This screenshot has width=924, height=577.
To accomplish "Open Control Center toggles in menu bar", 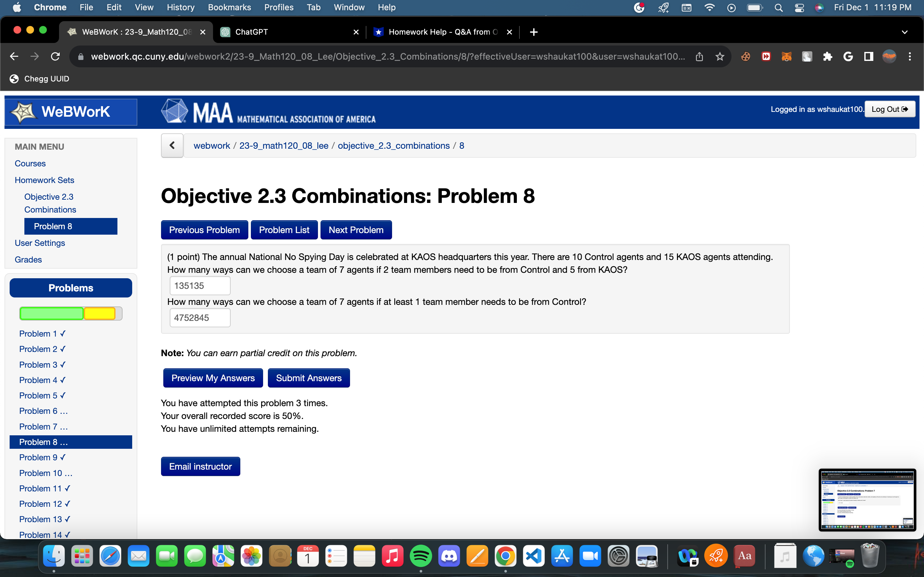I will pyautogui.click(x=799, y=7).
